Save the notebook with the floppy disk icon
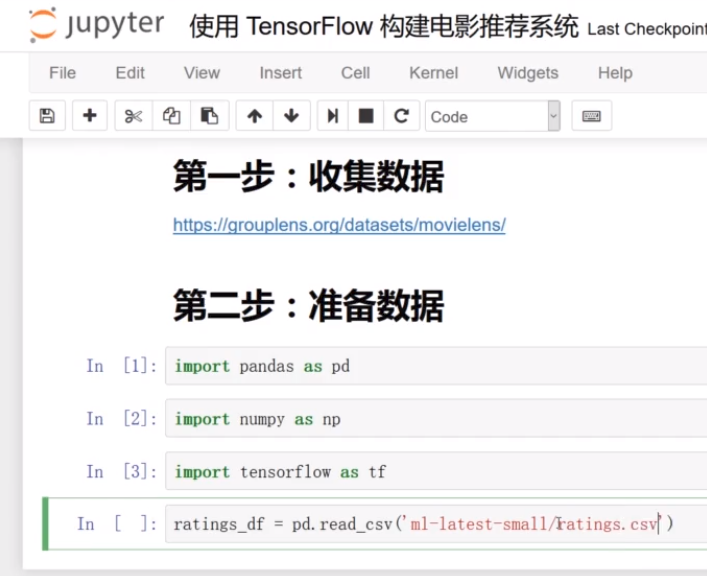707x576 pixels. click(x=47, y=116)
